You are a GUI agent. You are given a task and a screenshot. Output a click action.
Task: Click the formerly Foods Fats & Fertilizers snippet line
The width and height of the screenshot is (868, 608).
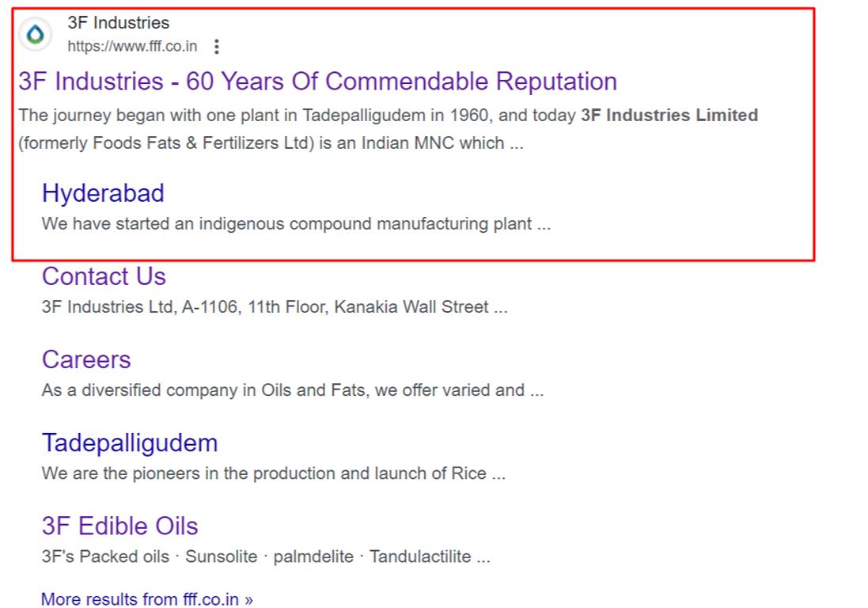(271, 143)
